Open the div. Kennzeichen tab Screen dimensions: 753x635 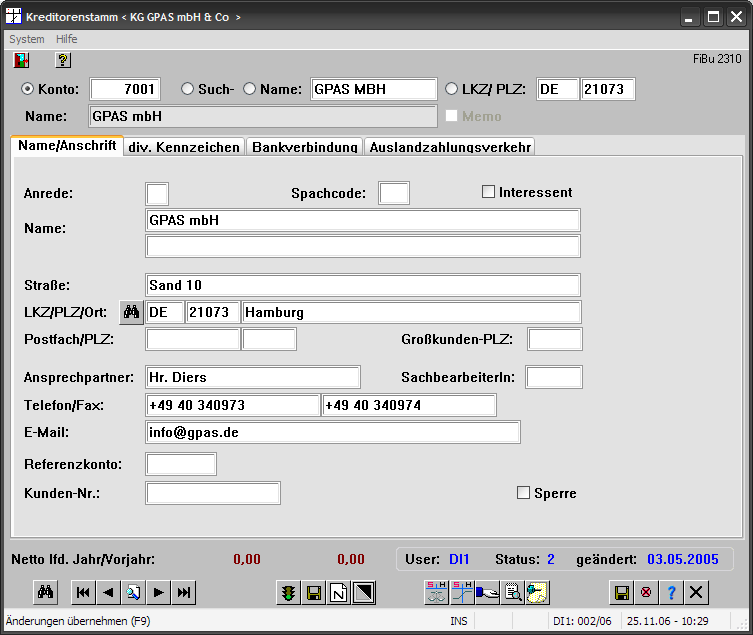pos(184,147)
